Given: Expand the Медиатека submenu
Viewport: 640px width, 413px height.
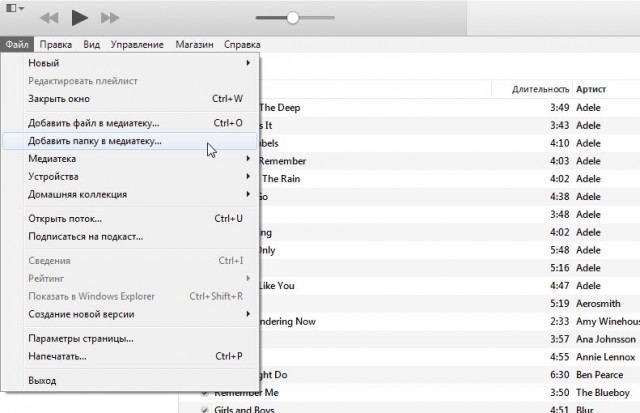Looking at the screenshot, I should [131, 159].
